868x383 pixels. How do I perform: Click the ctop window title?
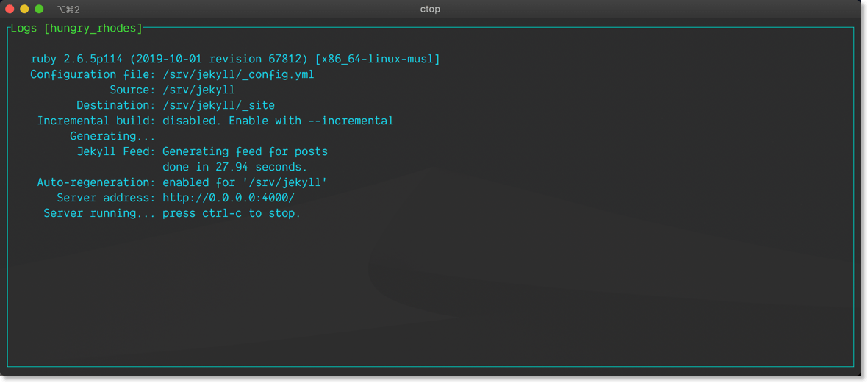pos(430,10)
